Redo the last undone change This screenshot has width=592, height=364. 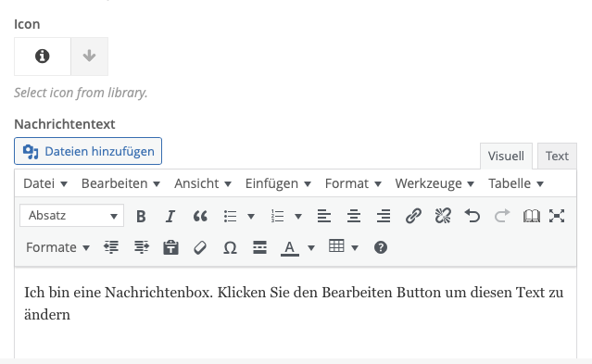[502, 216]
